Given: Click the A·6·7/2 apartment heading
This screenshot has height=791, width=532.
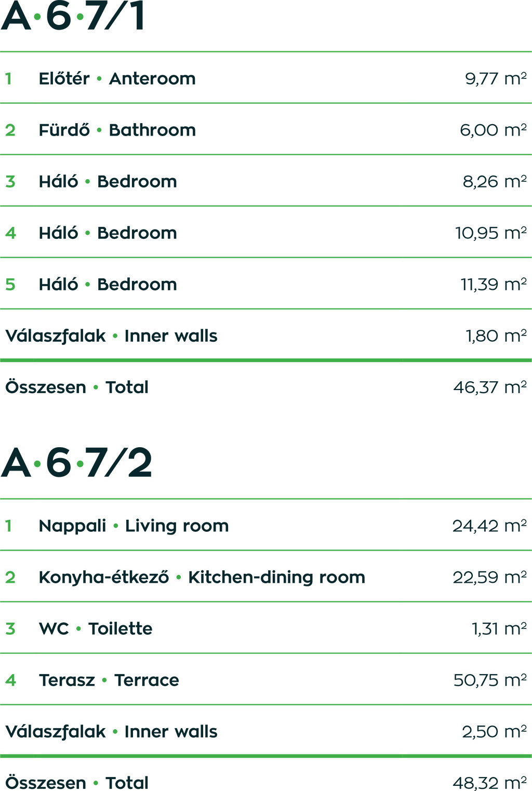Looking at the screenshot, I should (77, 463).
